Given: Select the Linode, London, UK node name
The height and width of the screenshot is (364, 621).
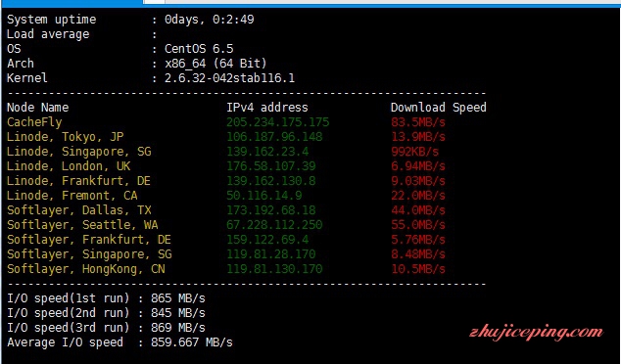Looking at the screenshot, I should (x=69, y=166).
